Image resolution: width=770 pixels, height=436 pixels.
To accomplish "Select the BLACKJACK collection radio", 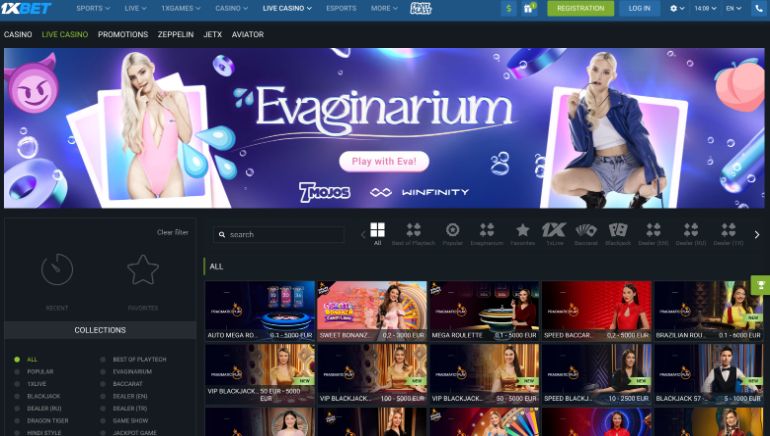I will (17, 396).
